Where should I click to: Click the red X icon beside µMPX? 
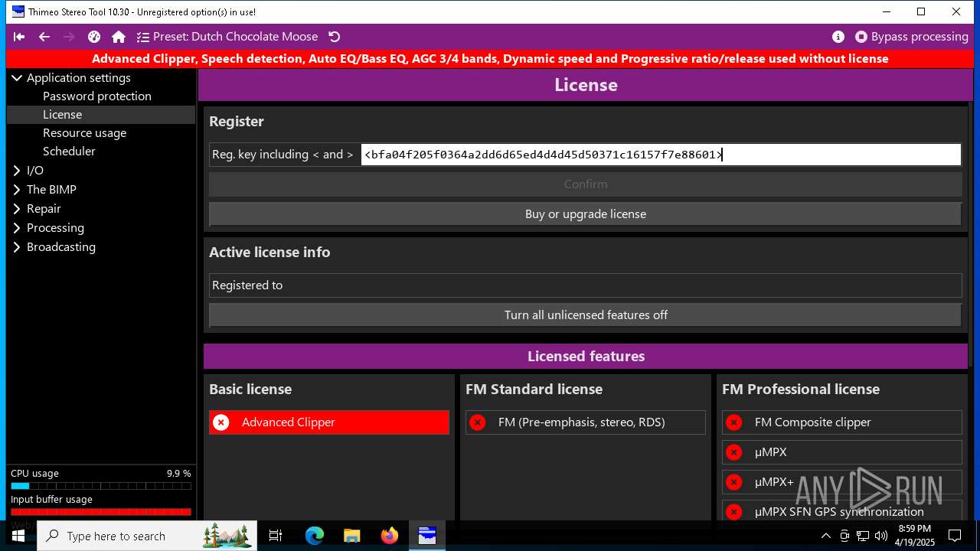point(734,452)
